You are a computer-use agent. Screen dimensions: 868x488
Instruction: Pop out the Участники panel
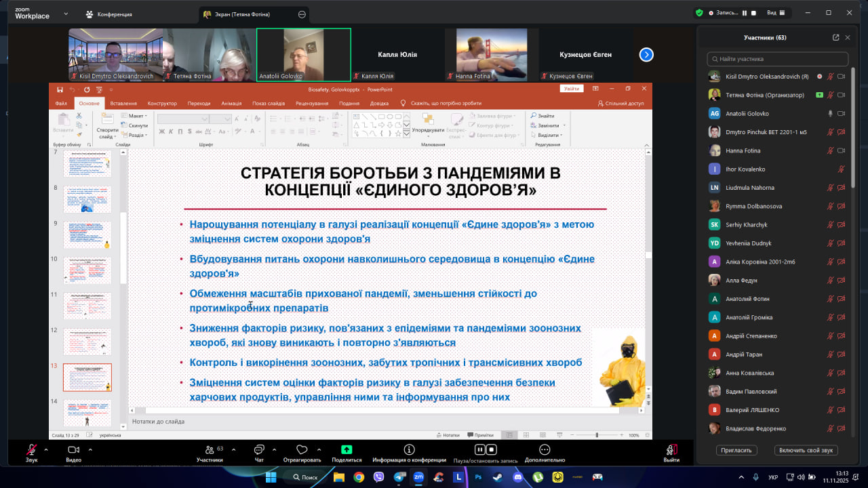[835, 38]
